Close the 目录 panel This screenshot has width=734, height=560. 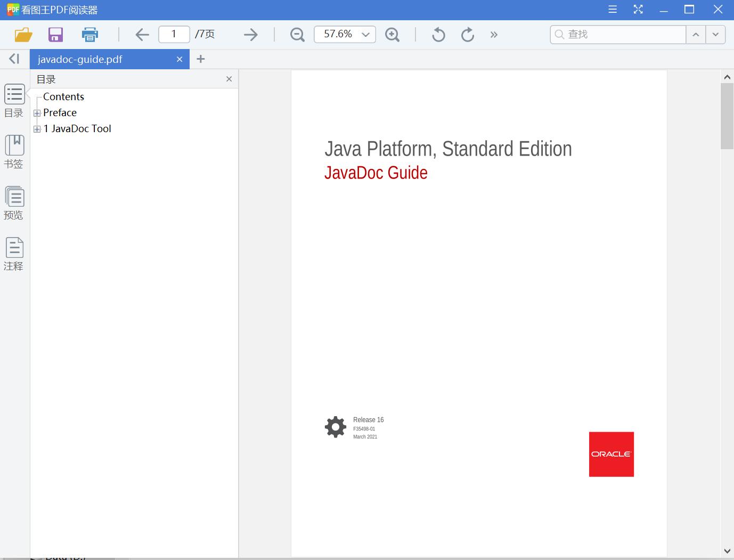click(x=229, y=79)
